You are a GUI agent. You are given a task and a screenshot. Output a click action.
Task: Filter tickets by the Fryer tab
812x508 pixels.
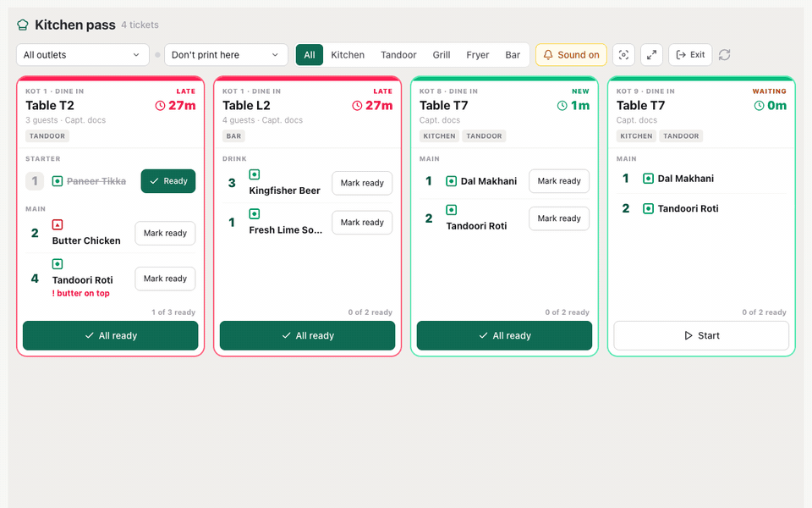(x=477, y=55)
